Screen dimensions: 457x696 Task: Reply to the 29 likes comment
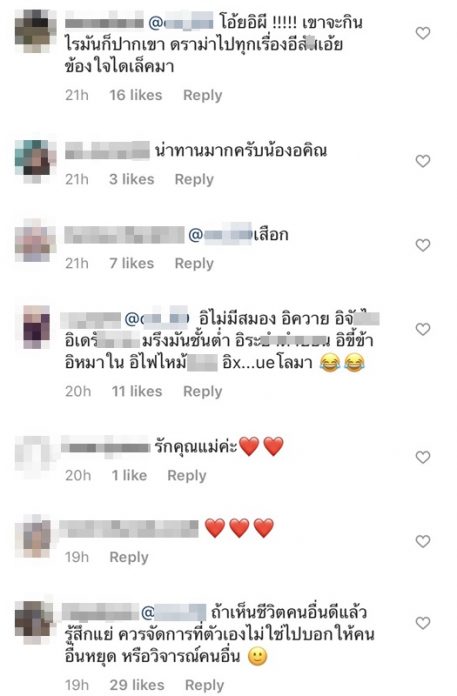click(204, 685)
